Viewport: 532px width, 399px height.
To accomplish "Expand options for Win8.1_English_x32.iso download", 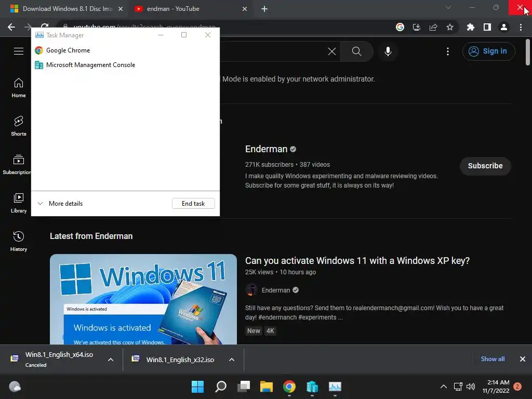I will tap(232, 360).
